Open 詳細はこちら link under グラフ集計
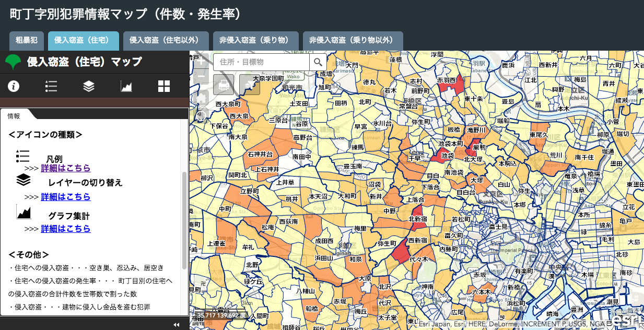This screenshot has width=644, height=330. coord(66,229)
